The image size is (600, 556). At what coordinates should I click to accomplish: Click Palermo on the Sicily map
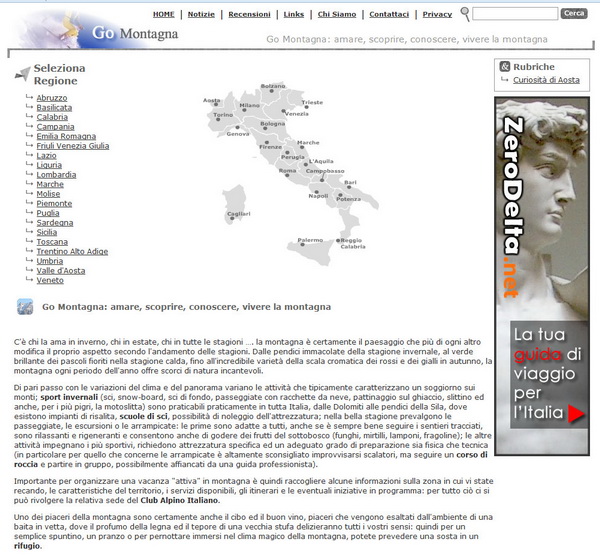click(x=310, y=240)
